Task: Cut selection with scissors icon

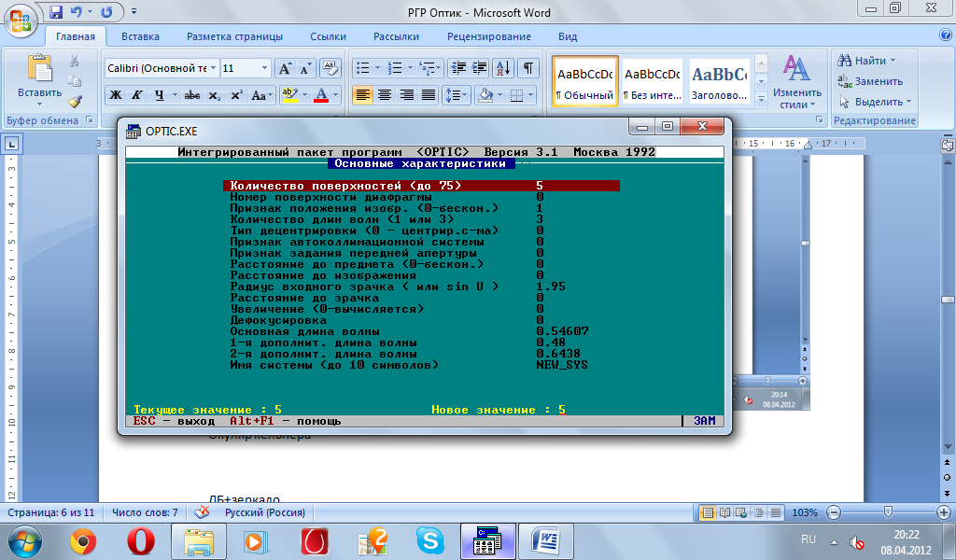Action: (75, 61)
